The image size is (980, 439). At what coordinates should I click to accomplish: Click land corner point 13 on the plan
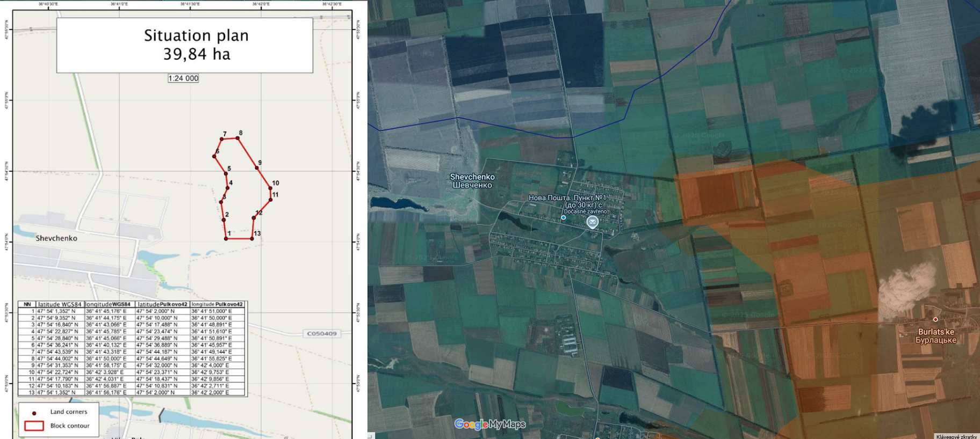(252, 238)
